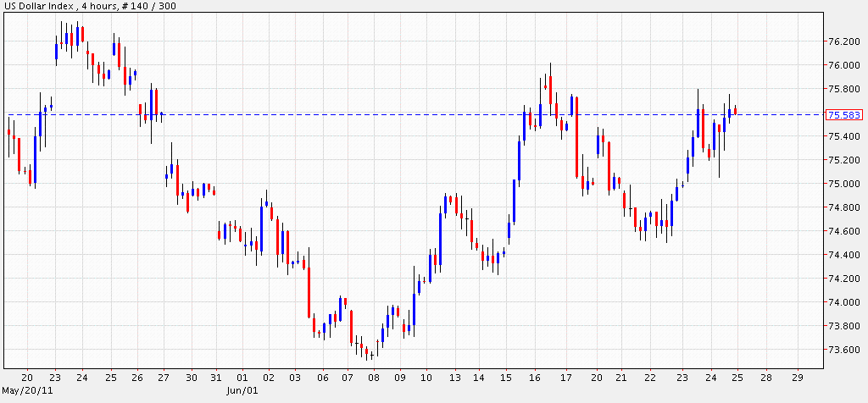Select date 08 on the time axis
Viewport: 868px width, 403px height.
coord(374,378)
